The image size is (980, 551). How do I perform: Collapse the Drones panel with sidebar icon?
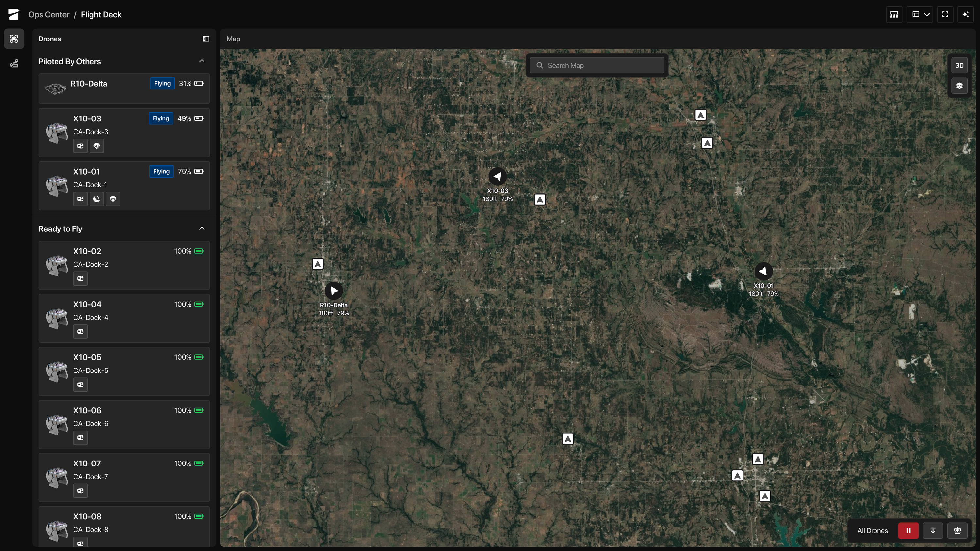[206, 39]
